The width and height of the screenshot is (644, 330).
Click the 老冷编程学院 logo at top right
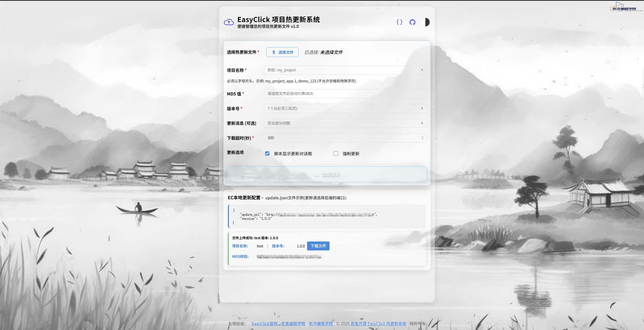[626, 7]
